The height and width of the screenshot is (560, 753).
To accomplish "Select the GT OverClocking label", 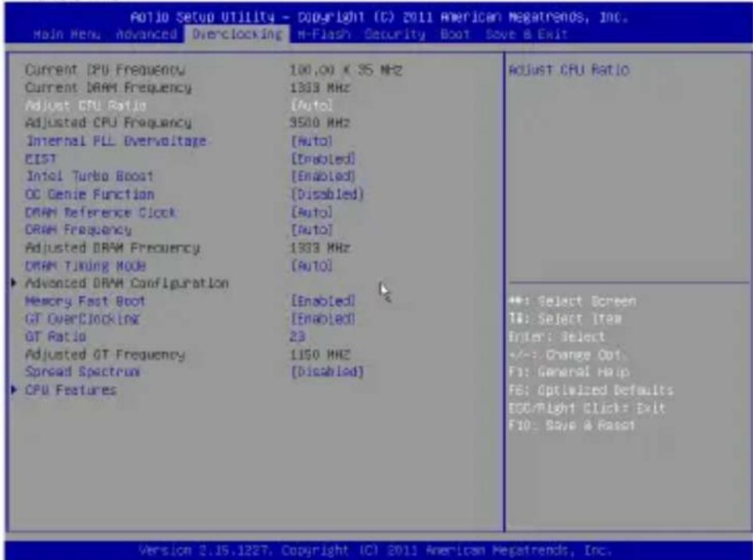I will click(83, 319).
